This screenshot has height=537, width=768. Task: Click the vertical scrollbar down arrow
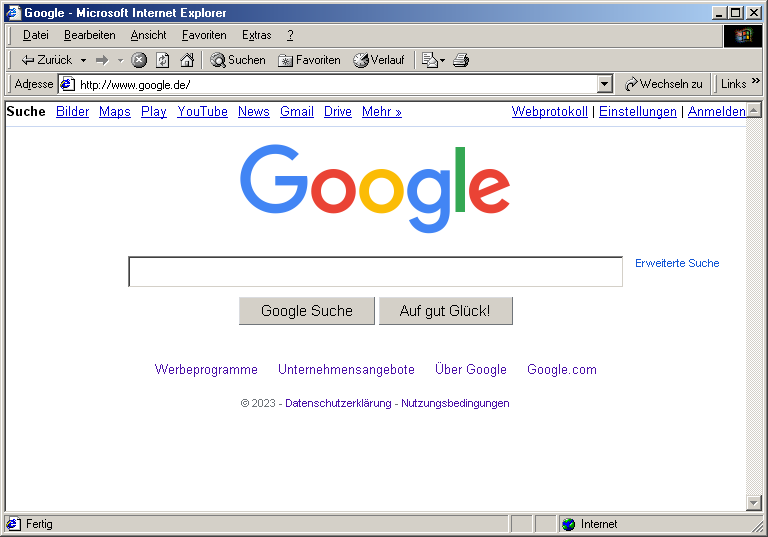(x=754, y=503)
